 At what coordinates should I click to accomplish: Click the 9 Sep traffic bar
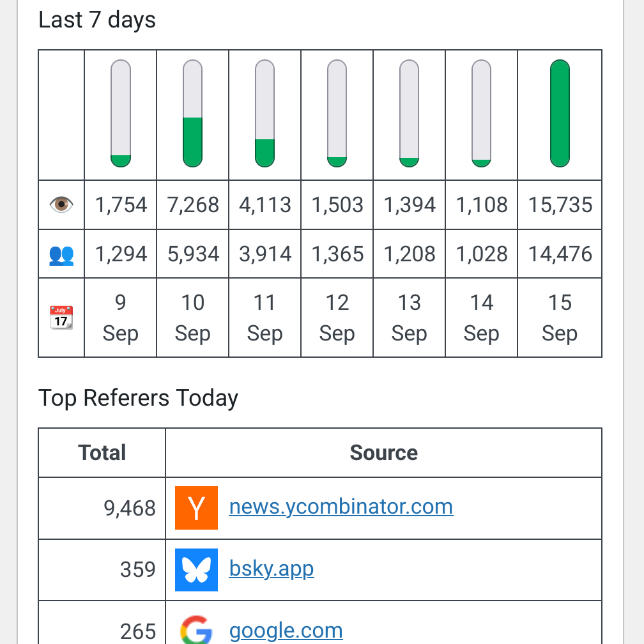[x=121, y=114]
